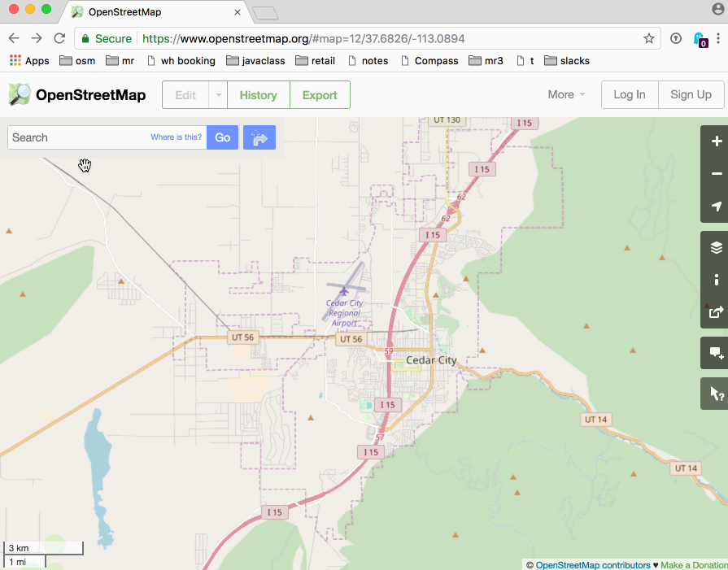This screenshot has width=728, height=570.
Task: Open the 'osm' bookmarks folder
Action: [x=77, y=61]
